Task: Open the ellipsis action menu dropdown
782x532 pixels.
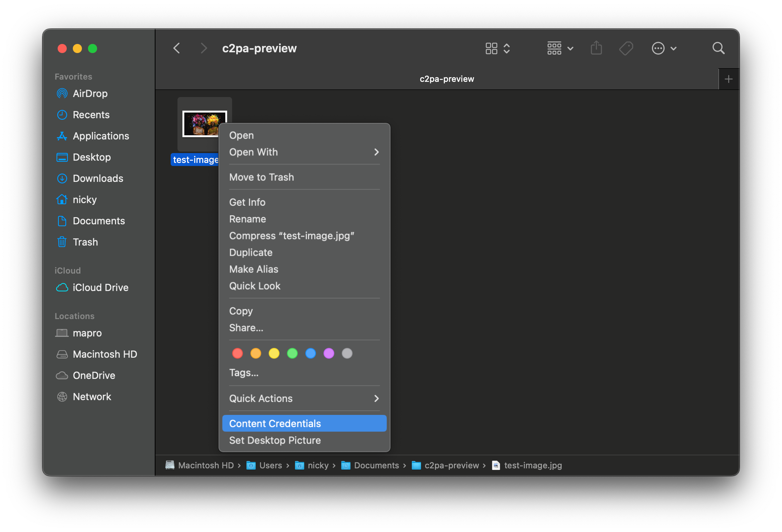Action: pos(664,49)
